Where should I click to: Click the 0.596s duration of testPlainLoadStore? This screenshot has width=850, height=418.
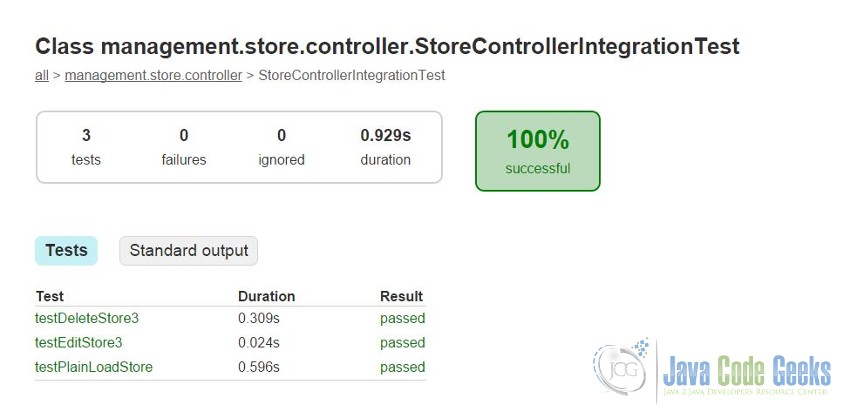(259, 367)
